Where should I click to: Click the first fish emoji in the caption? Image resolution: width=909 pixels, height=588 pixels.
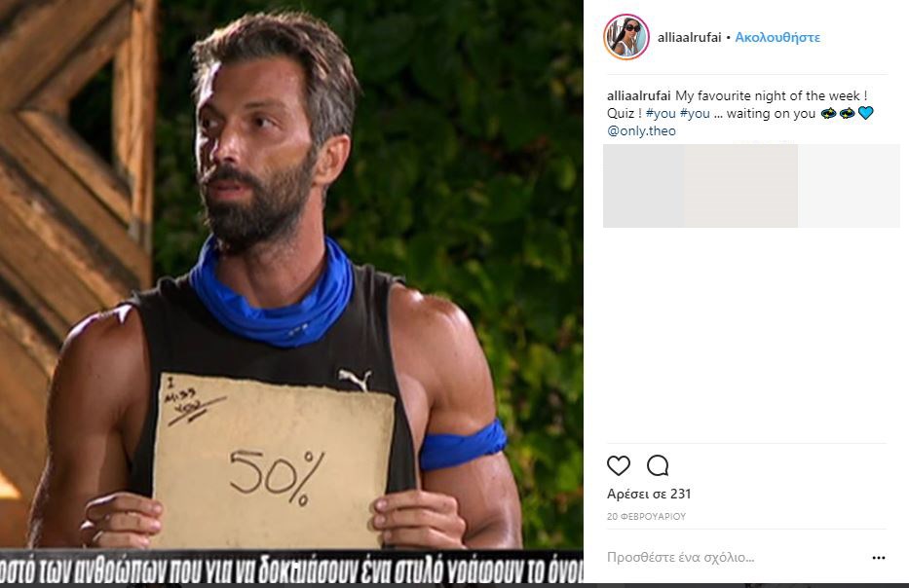click(828, 113)
